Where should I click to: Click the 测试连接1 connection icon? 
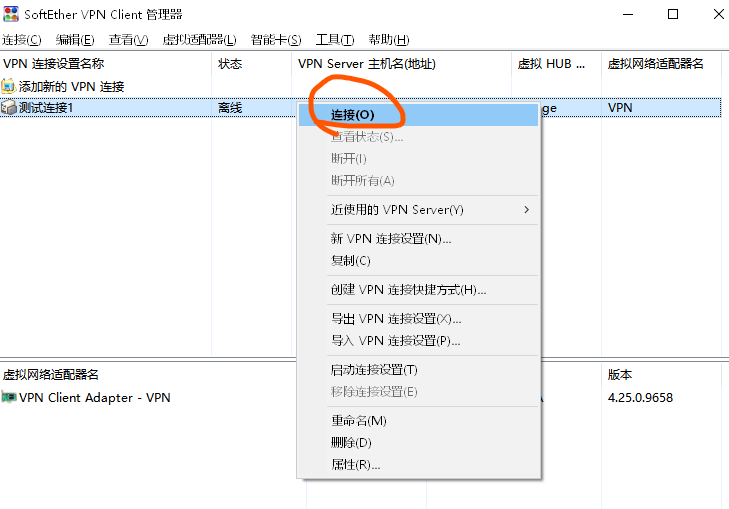8,108
